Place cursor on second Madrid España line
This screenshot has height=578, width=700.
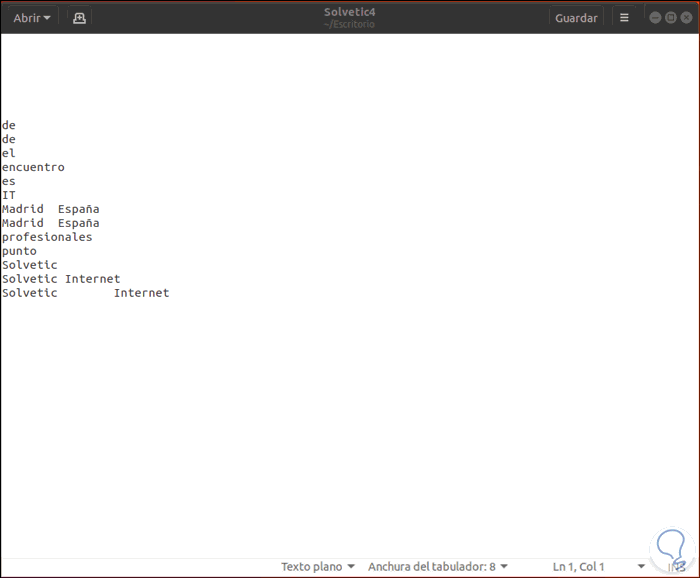pos(50,223)
